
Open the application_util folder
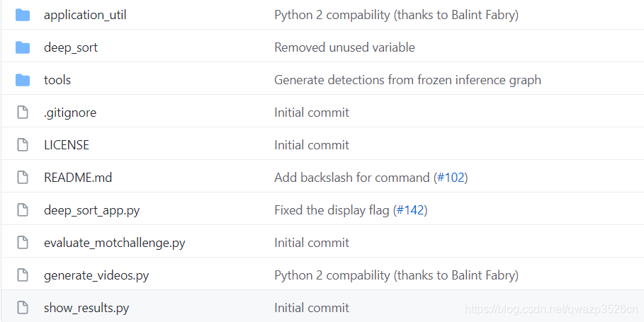point(85,15)
